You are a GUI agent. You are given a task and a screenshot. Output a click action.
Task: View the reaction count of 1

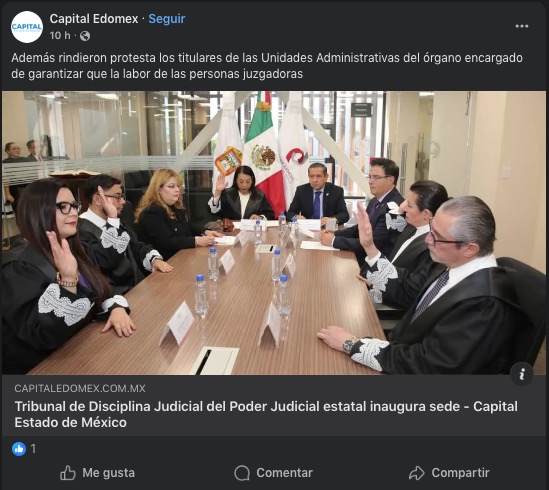33,449
